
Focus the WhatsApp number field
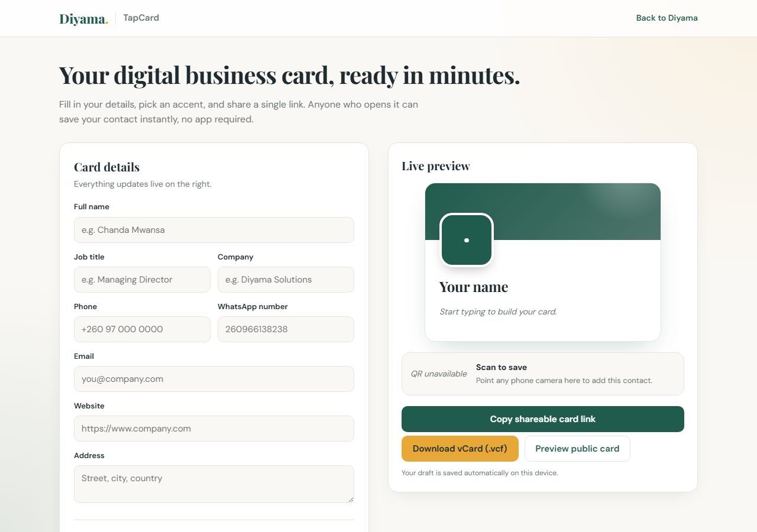286,329
